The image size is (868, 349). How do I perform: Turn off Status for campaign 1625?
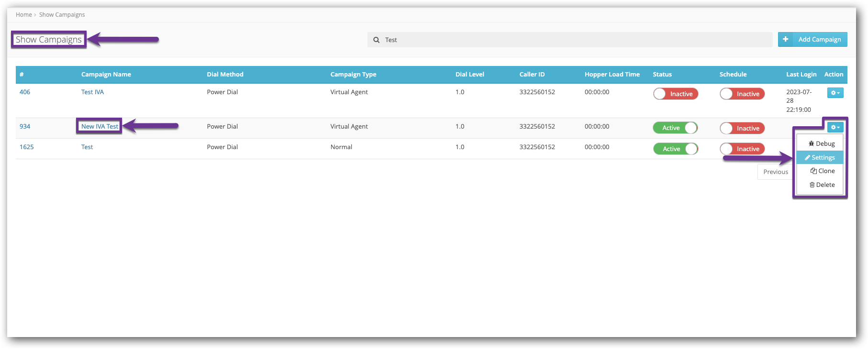pyautogui.click(x=675, y=149)
